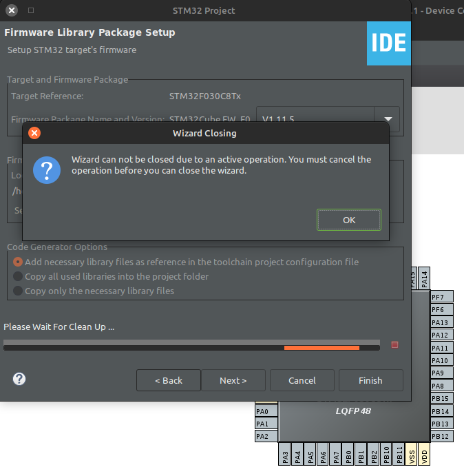Select 'Copy only the necessary library files'

coord(94,291)
